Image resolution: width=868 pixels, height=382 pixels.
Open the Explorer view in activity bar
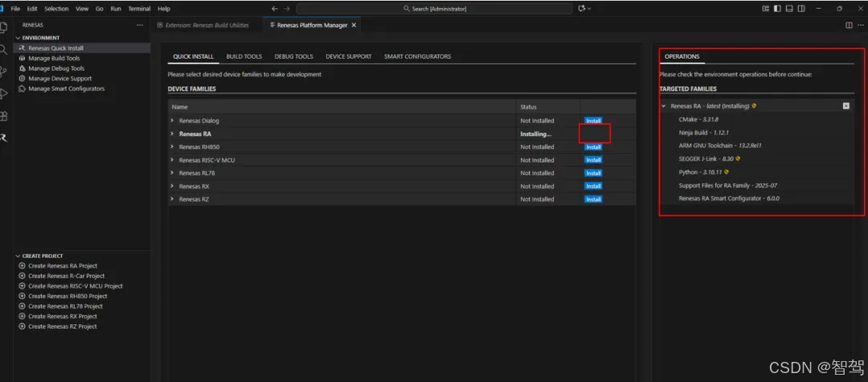(x=3, y=27)
